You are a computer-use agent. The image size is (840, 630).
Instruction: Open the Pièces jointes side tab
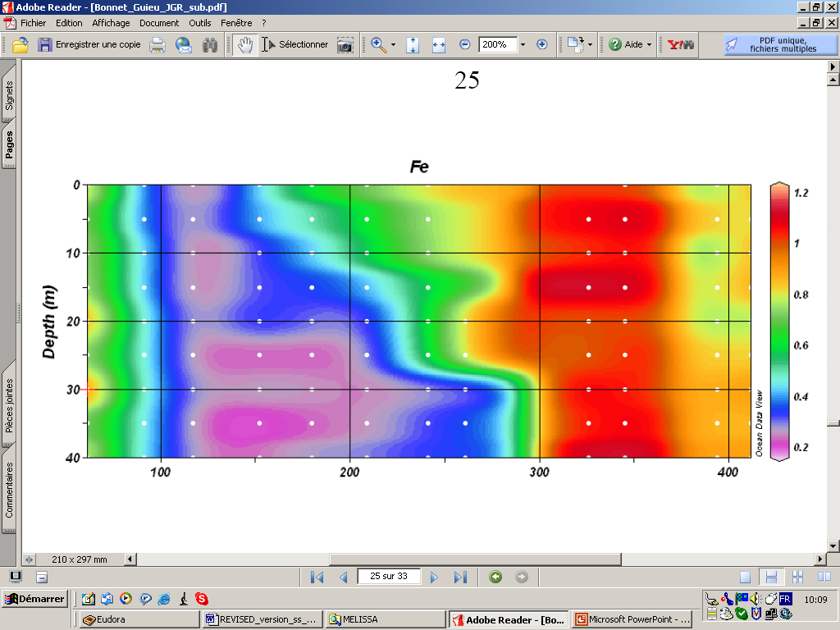tap(8, 405)
